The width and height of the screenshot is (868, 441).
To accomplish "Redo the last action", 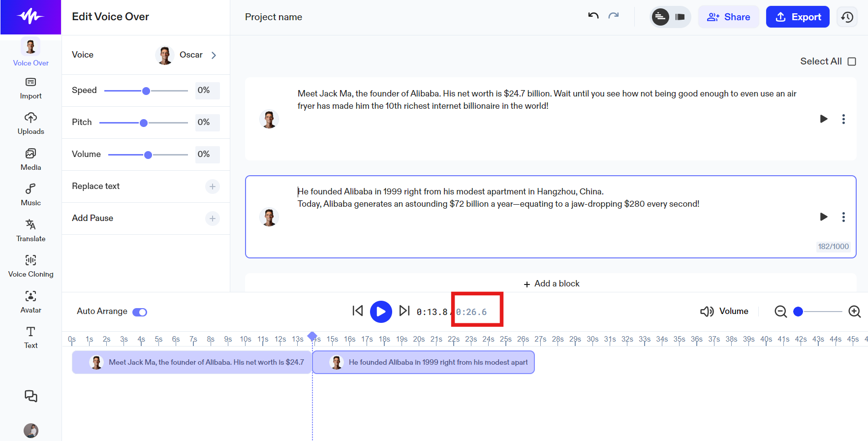I will pos(614,17).
